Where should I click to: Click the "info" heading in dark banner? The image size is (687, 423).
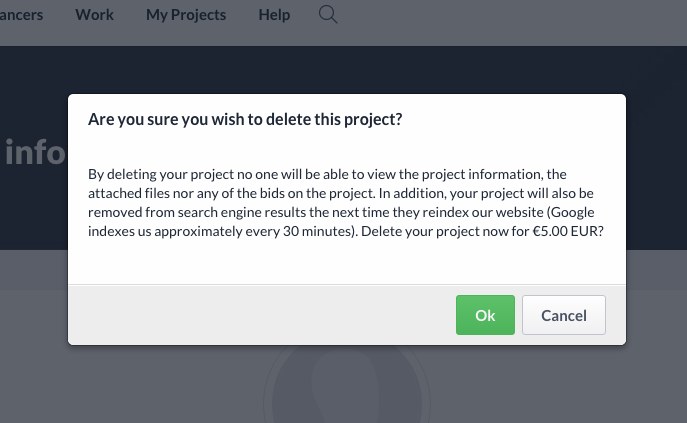(35, 153)
